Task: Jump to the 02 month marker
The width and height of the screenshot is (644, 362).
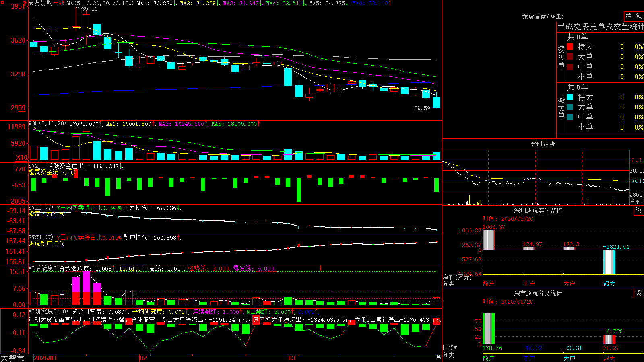Action: [x=143, y=358]
